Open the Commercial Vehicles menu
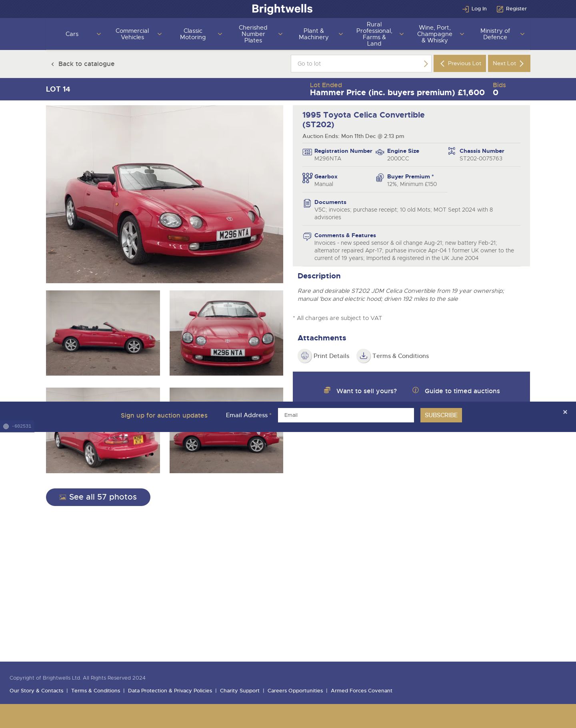 (132, 34)
